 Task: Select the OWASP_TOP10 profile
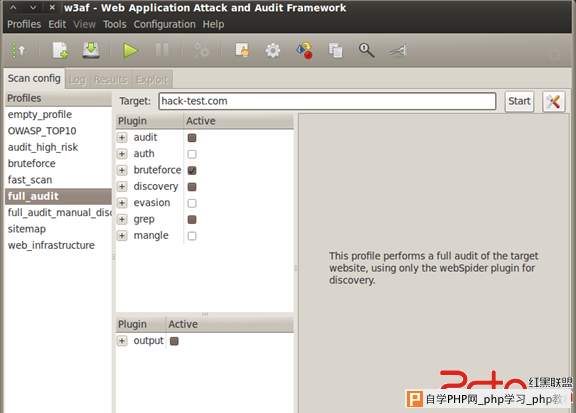pyautogui.click(x=42, y=131)
